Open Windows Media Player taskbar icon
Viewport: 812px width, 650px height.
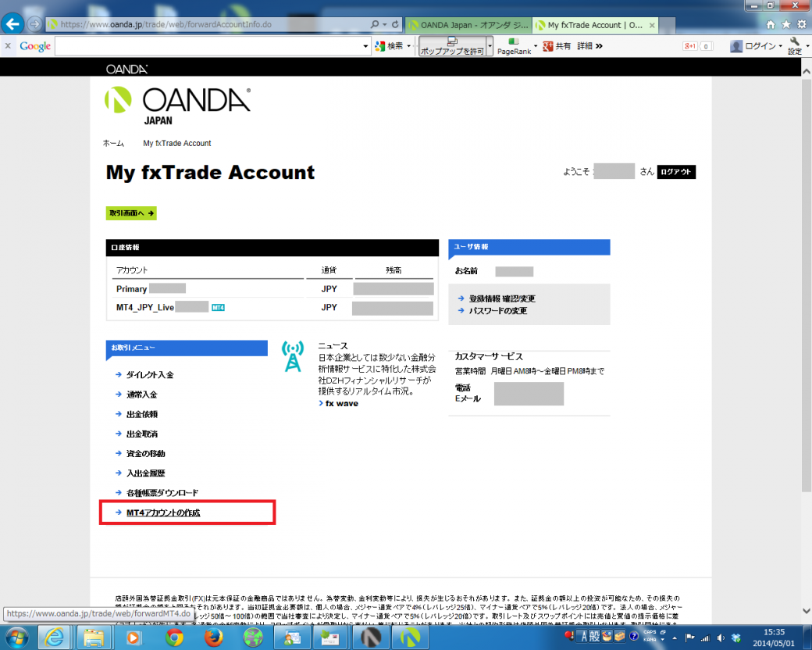[x=134, y=637]
